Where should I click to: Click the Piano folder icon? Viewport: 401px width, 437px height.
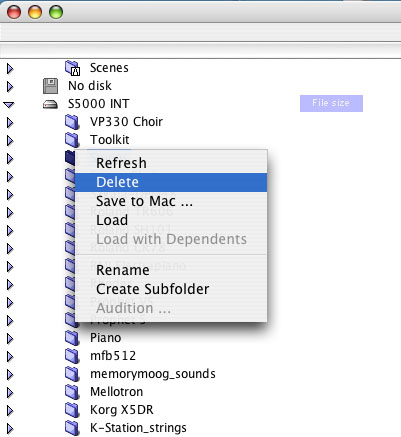pos(72,338)
